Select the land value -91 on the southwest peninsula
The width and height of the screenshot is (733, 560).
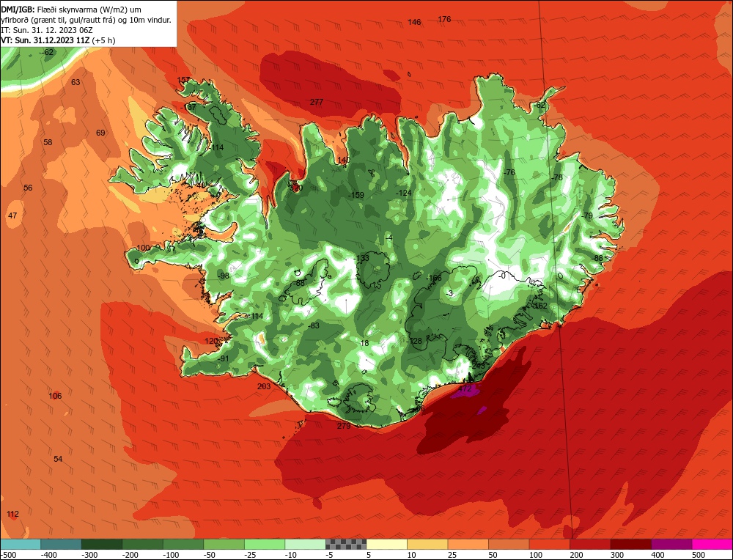coord(223,358)
